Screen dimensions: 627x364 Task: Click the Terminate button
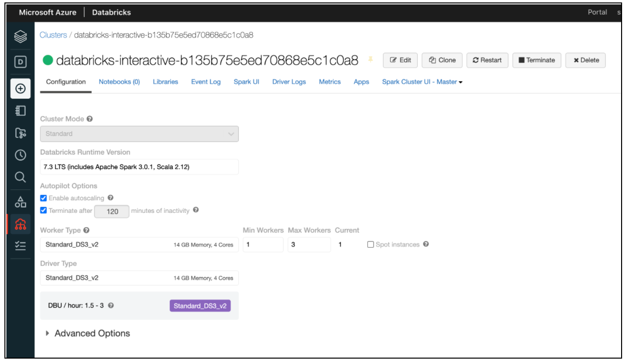coord(537,60)
